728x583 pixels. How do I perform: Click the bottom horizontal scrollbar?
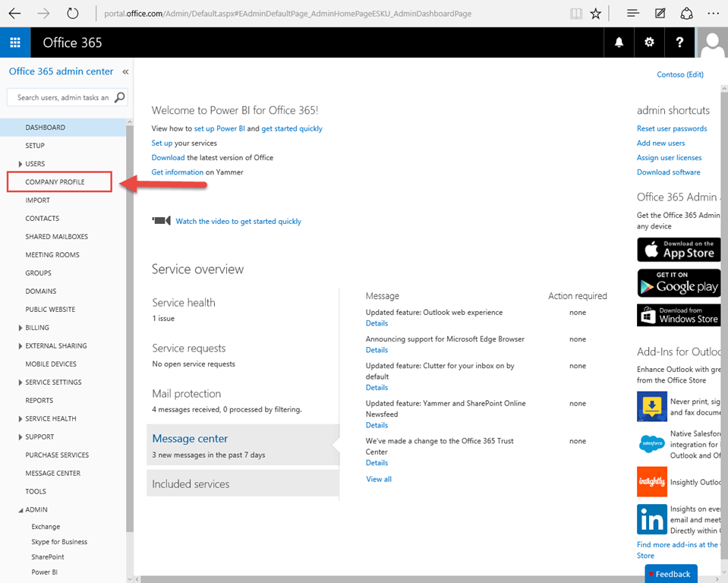(427, 579)
